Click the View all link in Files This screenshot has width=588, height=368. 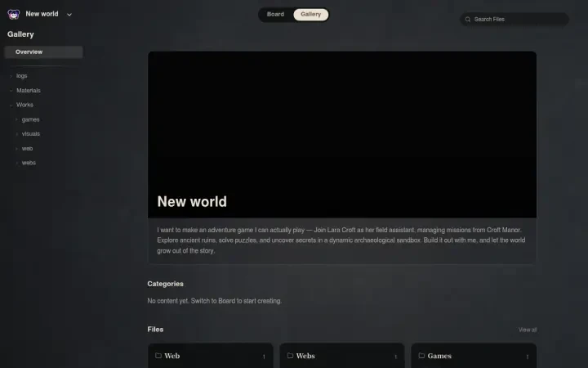(528, 330)
